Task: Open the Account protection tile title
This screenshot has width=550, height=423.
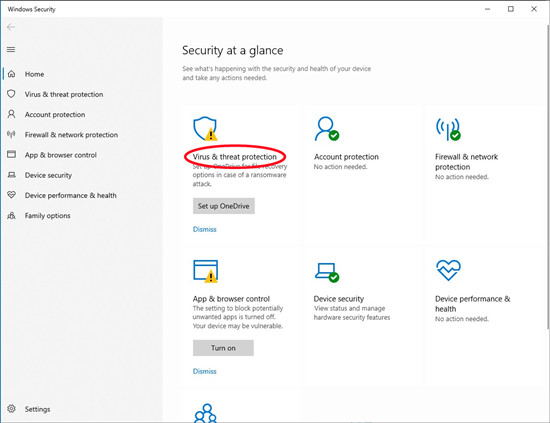Action: [346, 157]
